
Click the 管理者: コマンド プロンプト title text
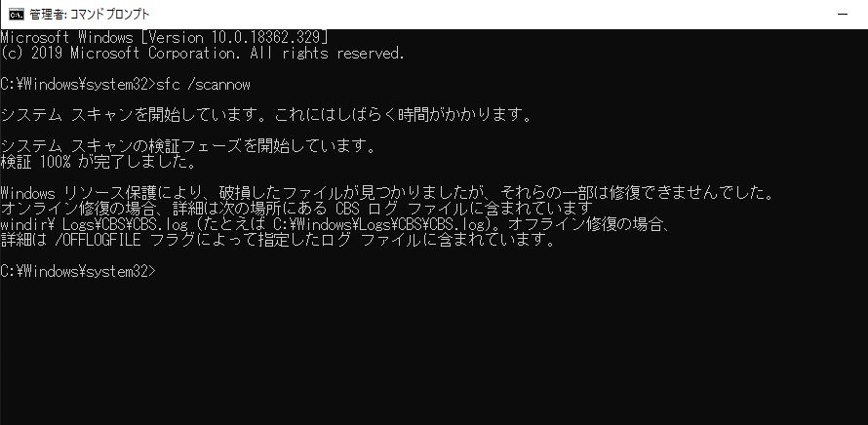tap(90, 15)
